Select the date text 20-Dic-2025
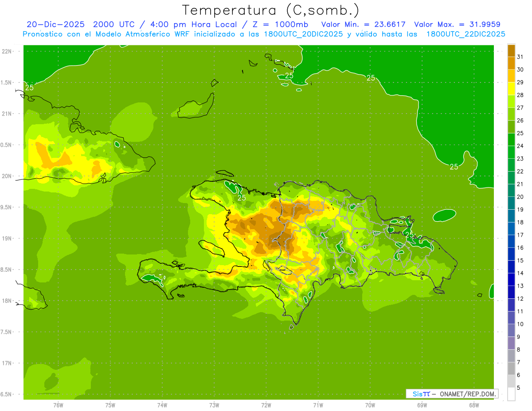Viewport: 532px width, 411px height. pos(55,24)
